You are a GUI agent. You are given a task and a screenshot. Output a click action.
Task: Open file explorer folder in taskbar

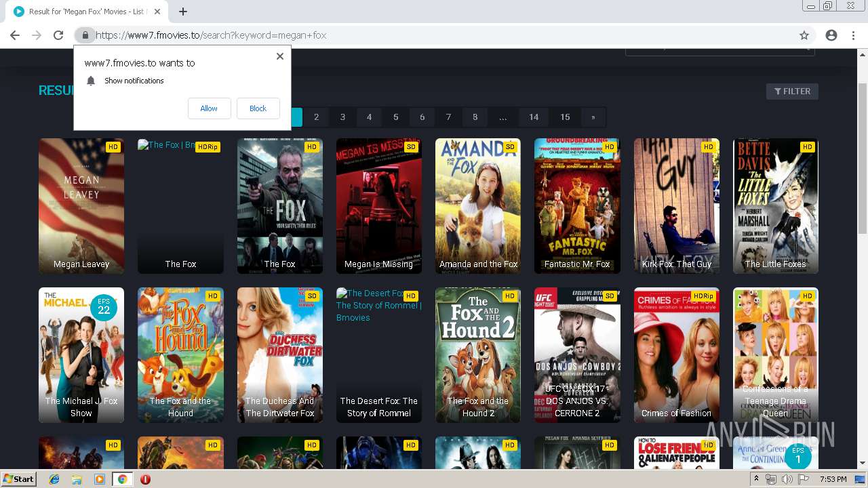77,479
